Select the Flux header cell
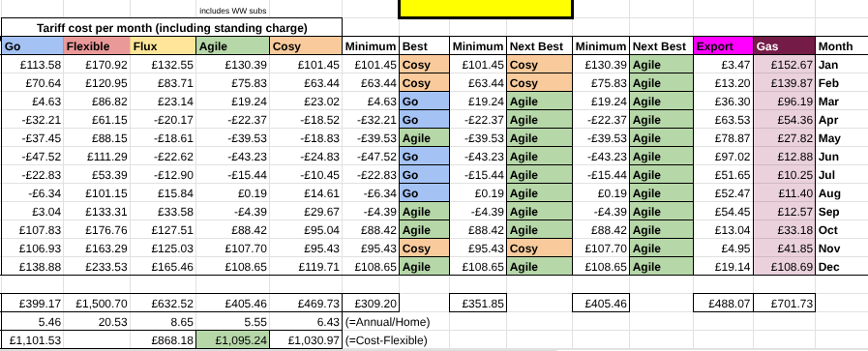 point(164,46)
